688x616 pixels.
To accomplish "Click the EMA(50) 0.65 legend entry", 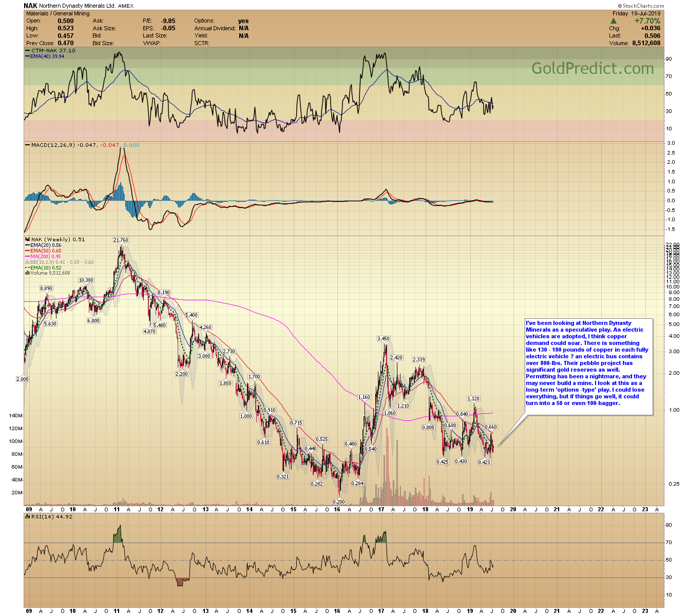I will point(43,251).
